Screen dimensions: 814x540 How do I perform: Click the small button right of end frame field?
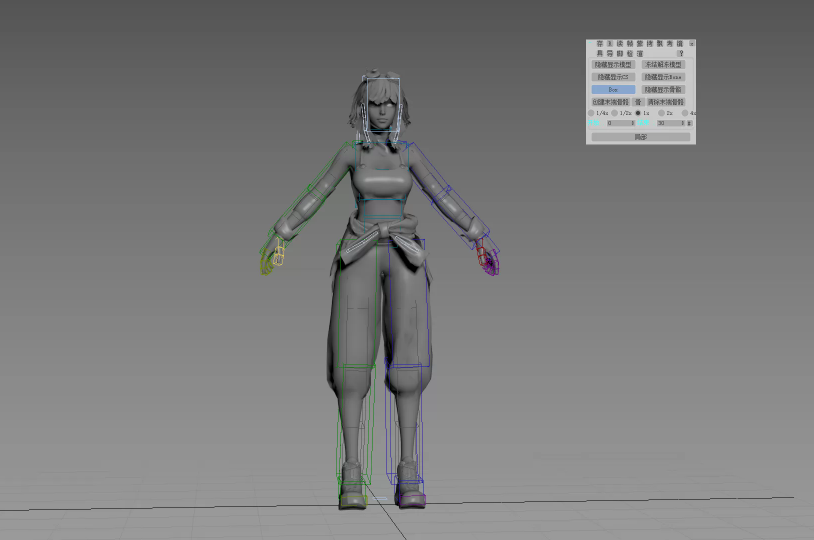(x=689, y=123)
